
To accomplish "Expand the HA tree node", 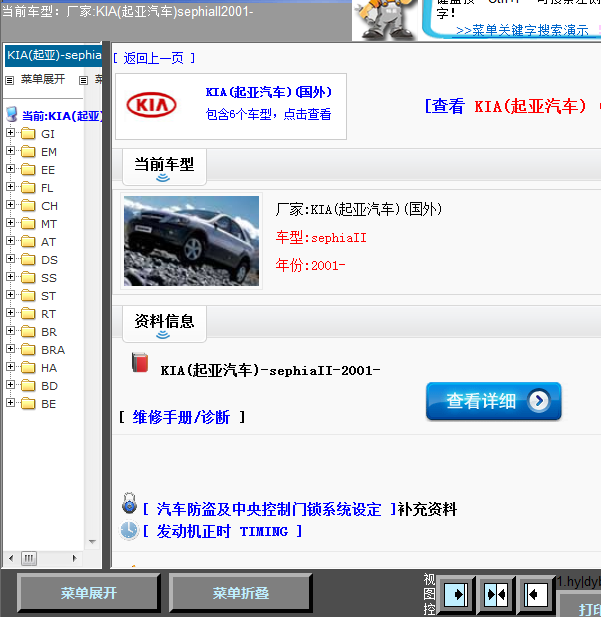I will coord(11,367).
